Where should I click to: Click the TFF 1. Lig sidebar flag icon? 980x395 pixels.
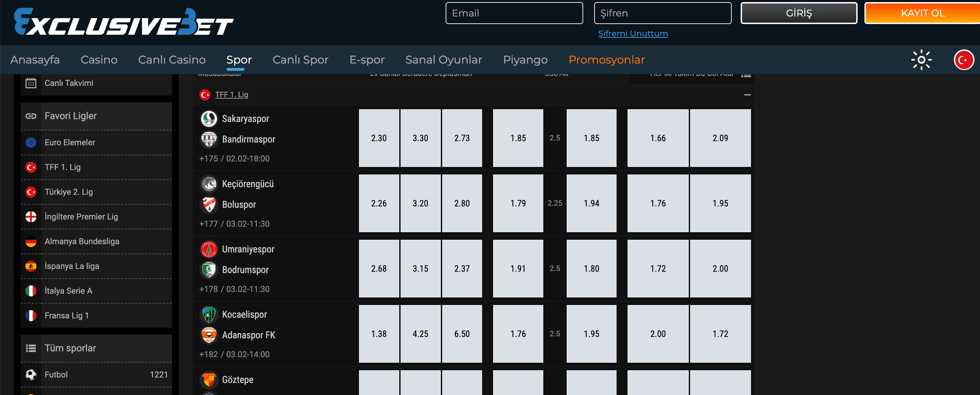[x=31, y=167]
